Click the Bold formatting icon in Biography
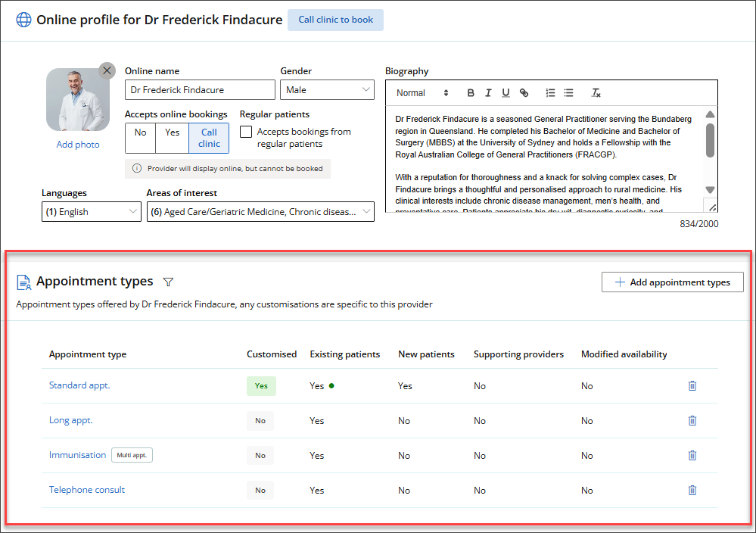Viewport: 756px width, 533px height. coord(471,93)
